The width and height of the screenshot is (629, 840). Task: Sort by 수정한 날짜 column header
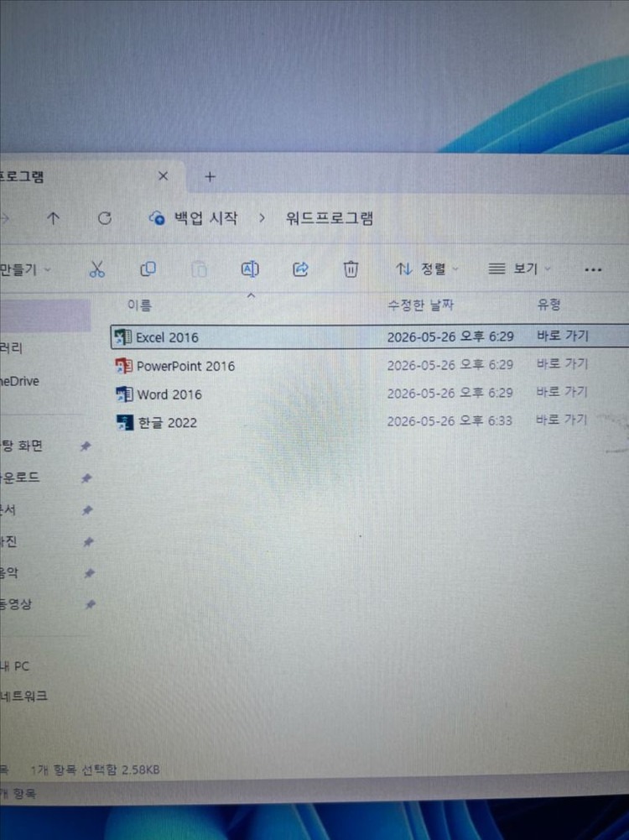click(420, 305)
